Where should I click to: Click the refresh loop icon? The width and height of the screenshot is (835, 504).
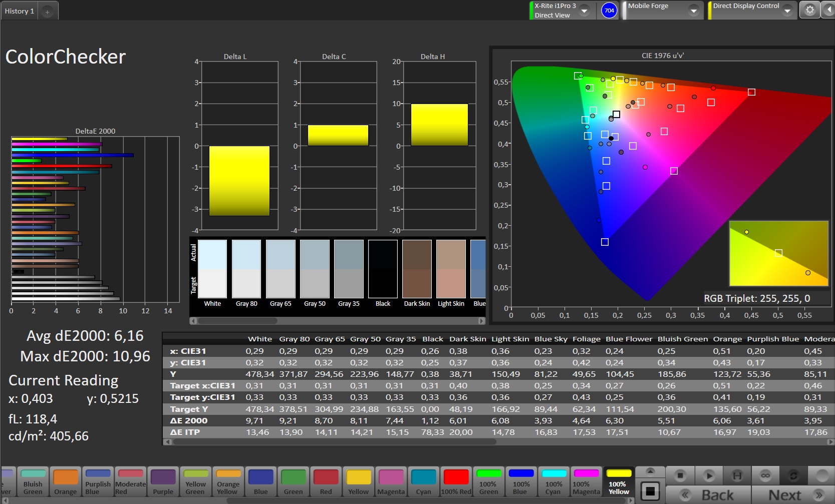(x=793, y=475)
